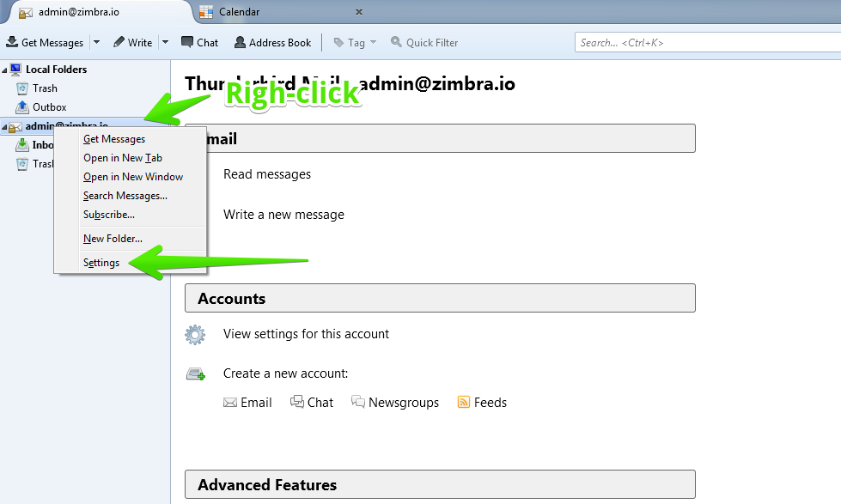Click in the global Search field
Viewport: 841px width, 504px height.
(708, 42)
